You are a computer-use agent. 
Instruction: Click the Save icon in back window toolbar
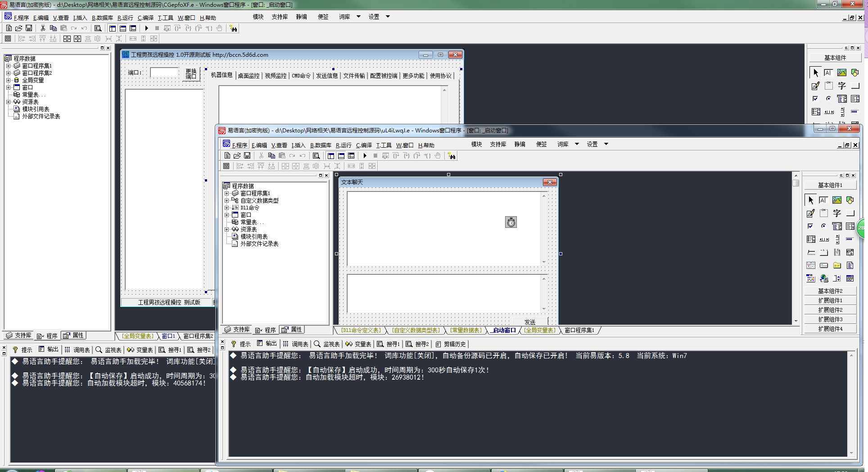(29, 28)
